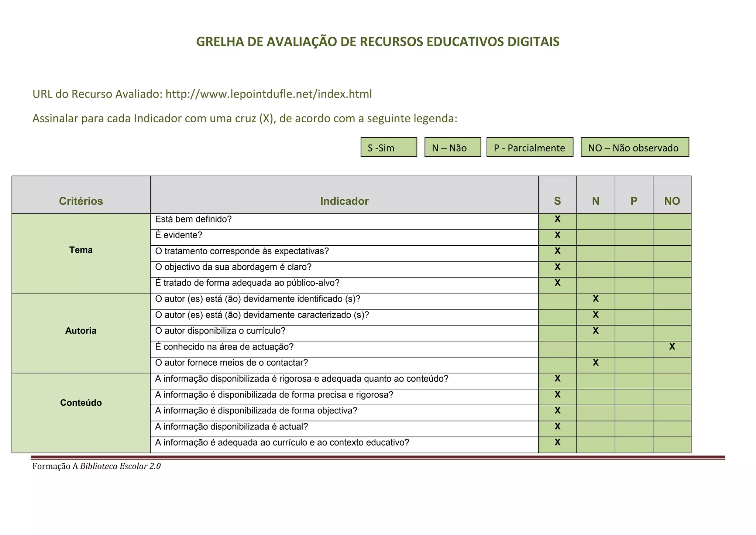Click the NO – Não observado legend box

coord(635,147)
